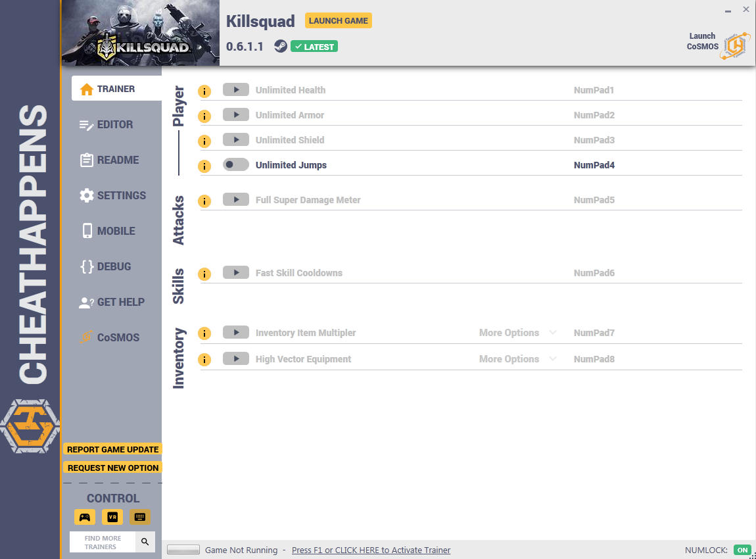Click the NumPad7 hotkey label
The image size is (756, 559).
[x=594, y=333]
